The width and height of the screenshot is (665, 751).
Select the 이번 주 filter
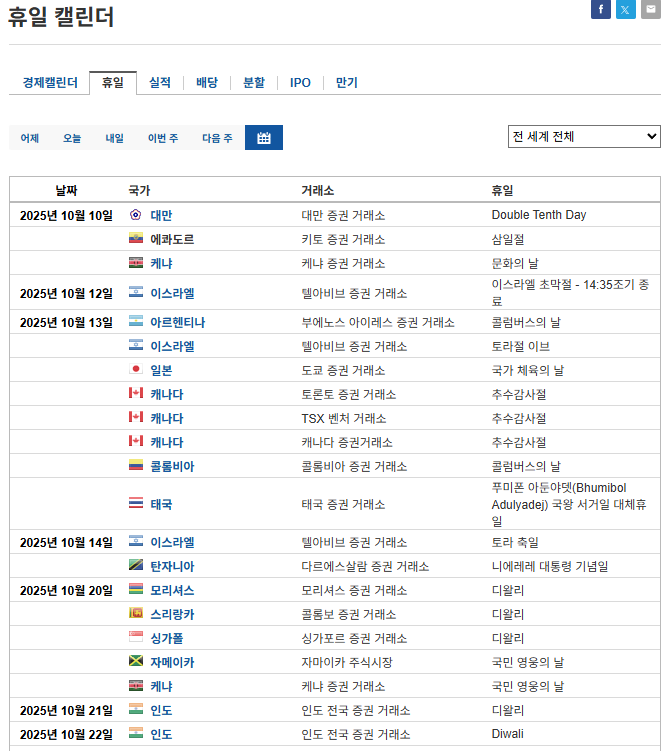point(163,138)
